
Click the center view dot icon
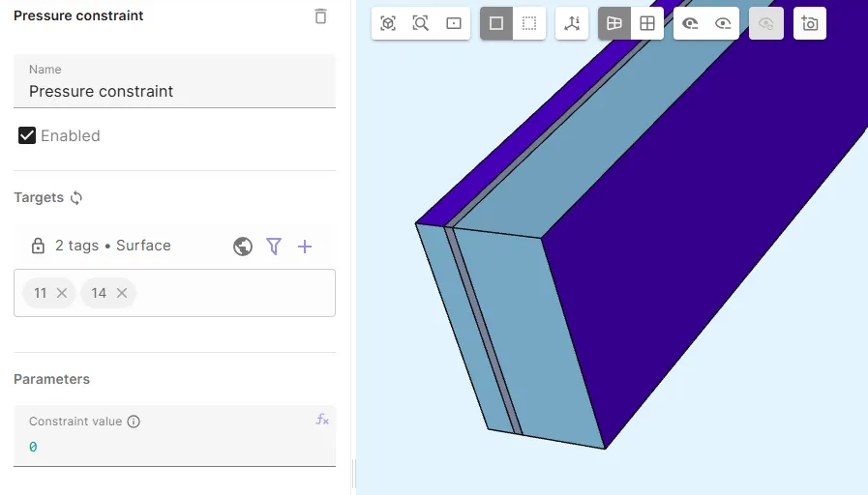454,23
